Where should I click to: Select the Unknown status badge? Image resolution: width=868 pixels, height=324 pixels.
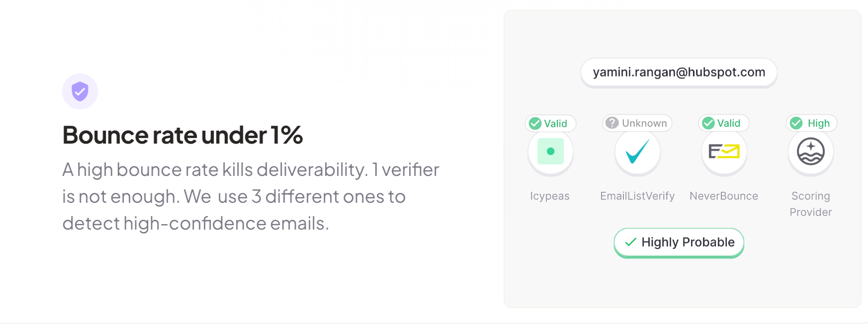637,123
